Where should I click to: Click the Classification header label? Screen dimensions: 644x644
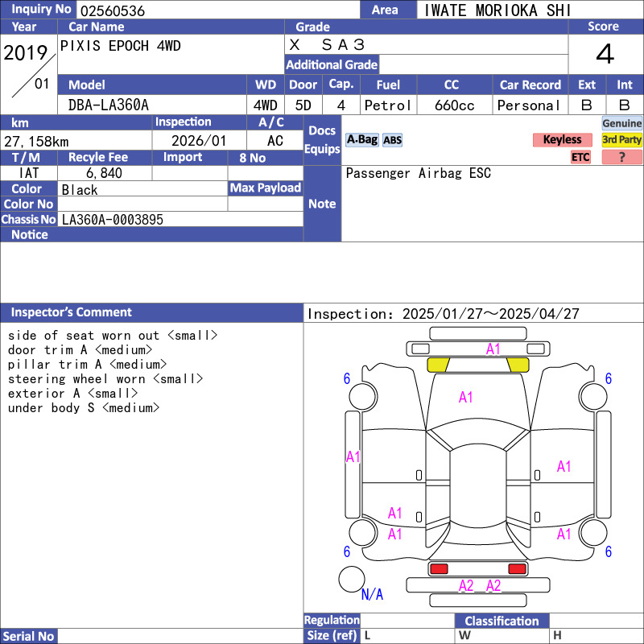(x=502, y=621)
